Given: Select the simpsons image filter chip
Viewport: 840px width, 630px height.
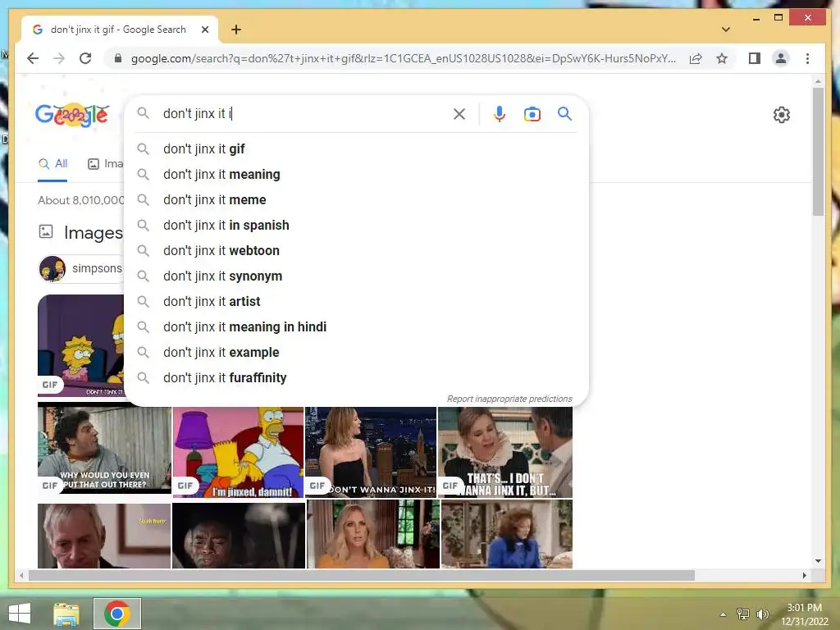Looking at the screenshot, I should 81,268.
